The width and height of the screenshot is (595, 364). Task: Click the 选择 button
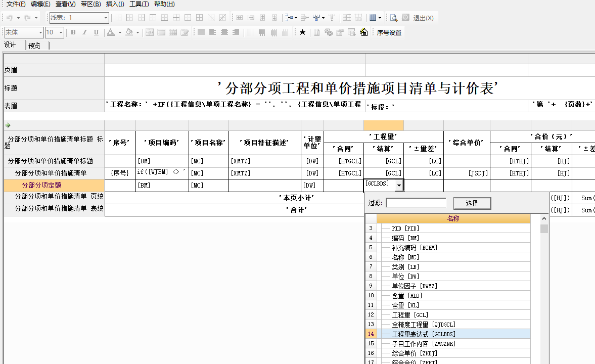pyautogui.click(x=472, y=203)
